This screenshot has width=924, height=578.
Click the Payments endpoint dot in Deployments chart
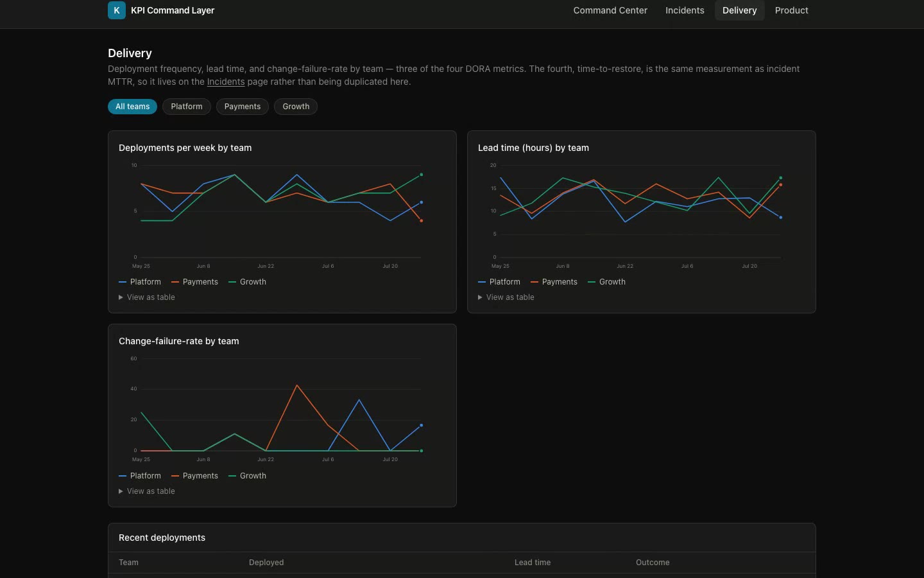tap(422, 221)
